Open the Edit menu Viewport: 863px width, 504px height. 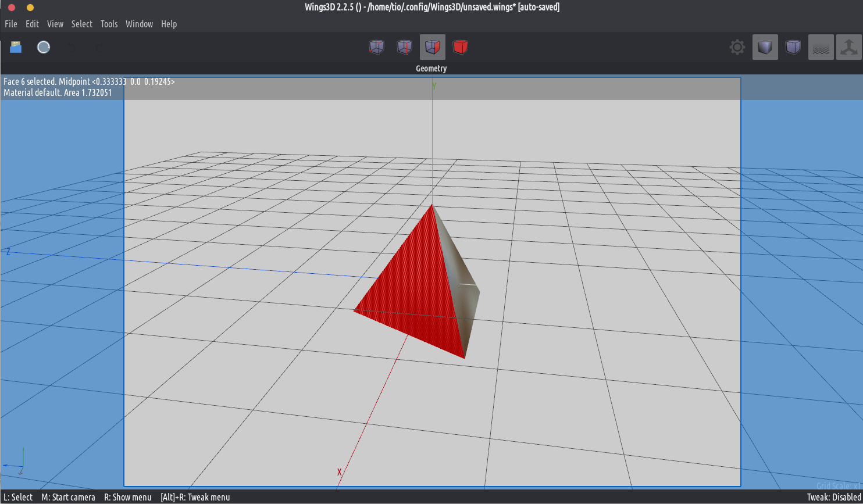(32, 24)
